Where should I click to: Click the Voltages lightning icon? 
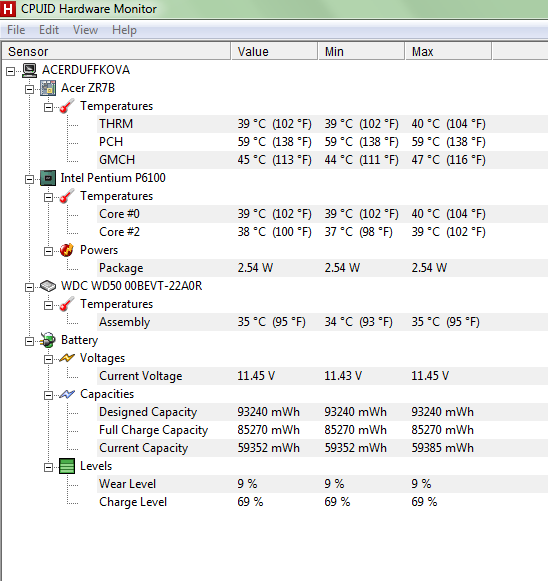point(67,358)
